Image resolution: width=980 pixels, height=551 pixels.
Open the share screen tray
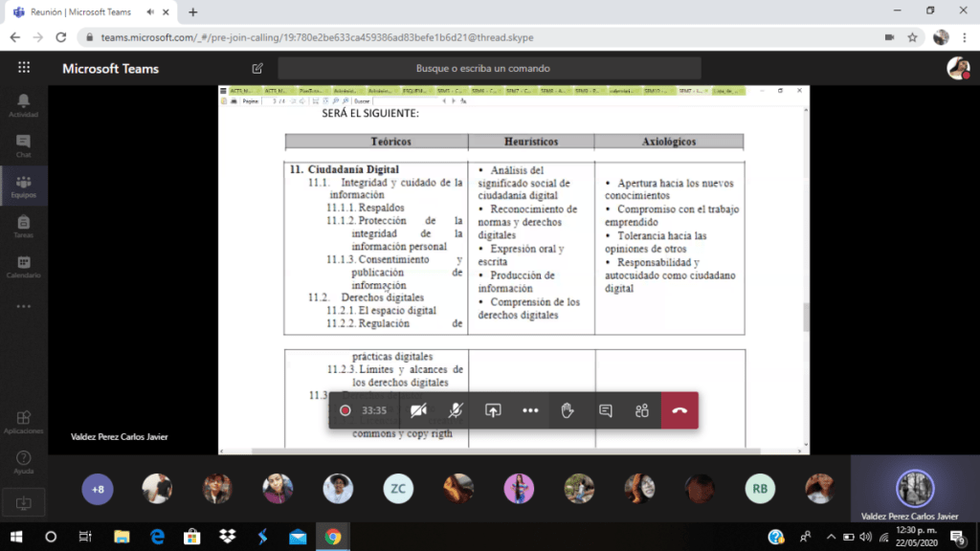tap(493, 410)
